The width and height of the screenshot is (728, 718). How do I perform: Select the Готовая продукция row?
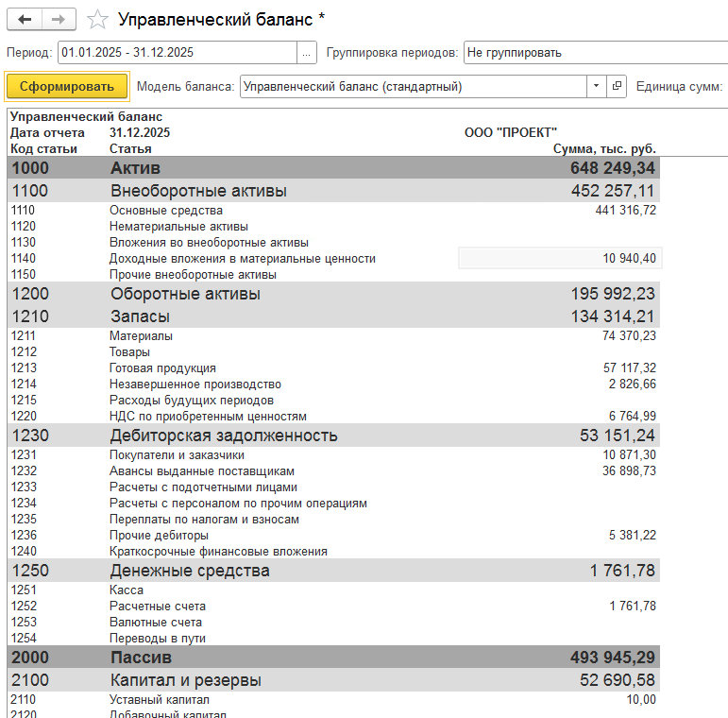[333, 368]
